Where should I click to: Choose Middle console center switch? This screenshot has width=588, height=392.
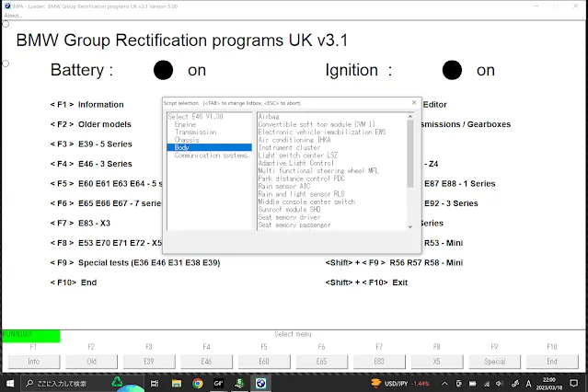306,202
